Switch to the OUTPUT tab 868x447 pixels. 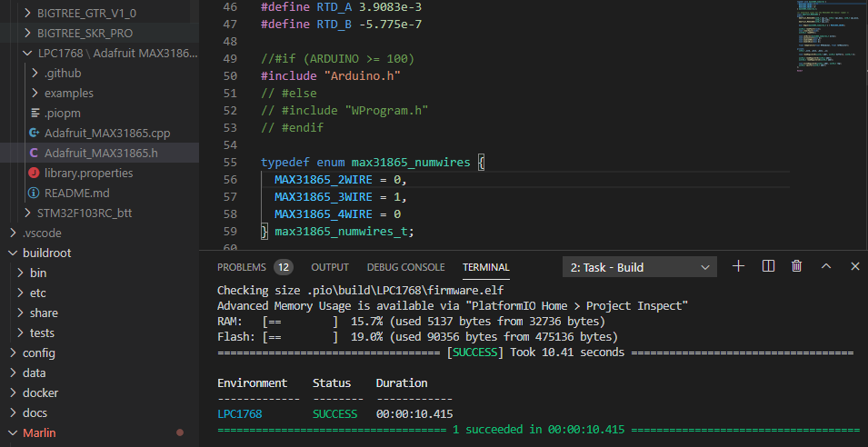coord(329,267)
